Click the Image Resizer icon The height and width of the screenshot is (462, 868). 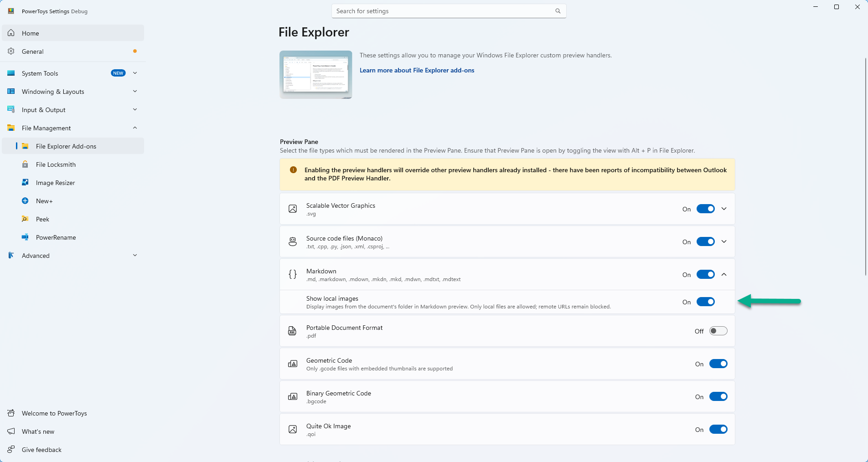pyautogui.click(x=25, y=183)
